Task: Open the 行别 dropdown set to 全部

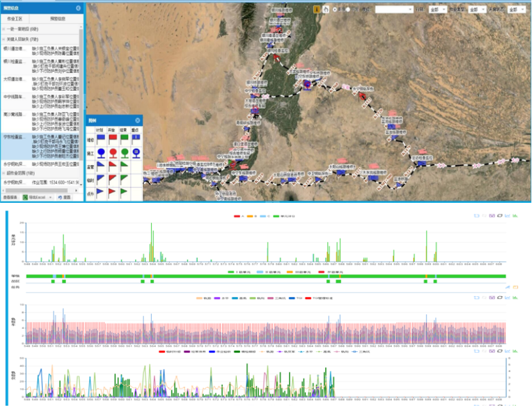Action: click(438, 10)
